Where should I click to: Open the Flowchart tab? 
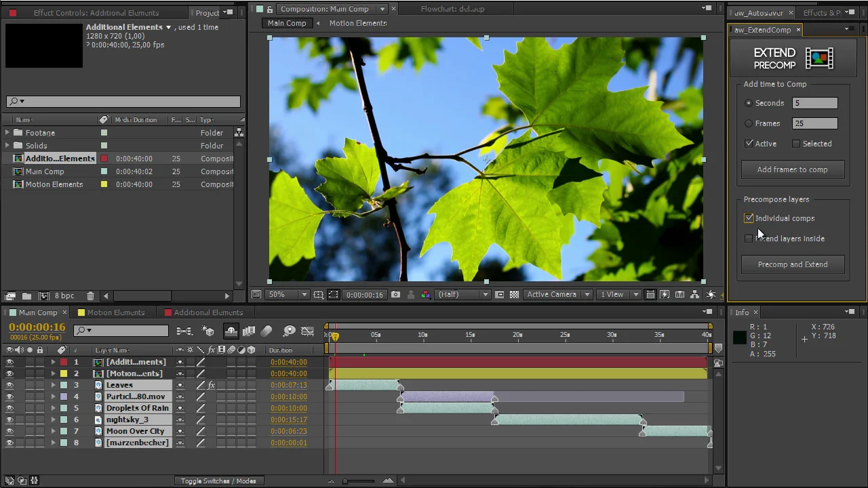coord(452,9)
